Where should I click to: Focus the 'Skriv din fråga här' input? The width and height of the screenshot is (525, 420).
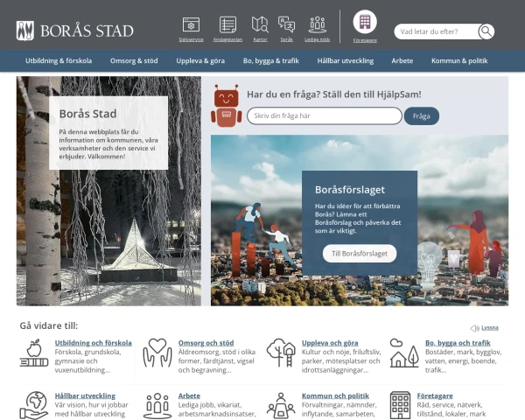(325, 115)
